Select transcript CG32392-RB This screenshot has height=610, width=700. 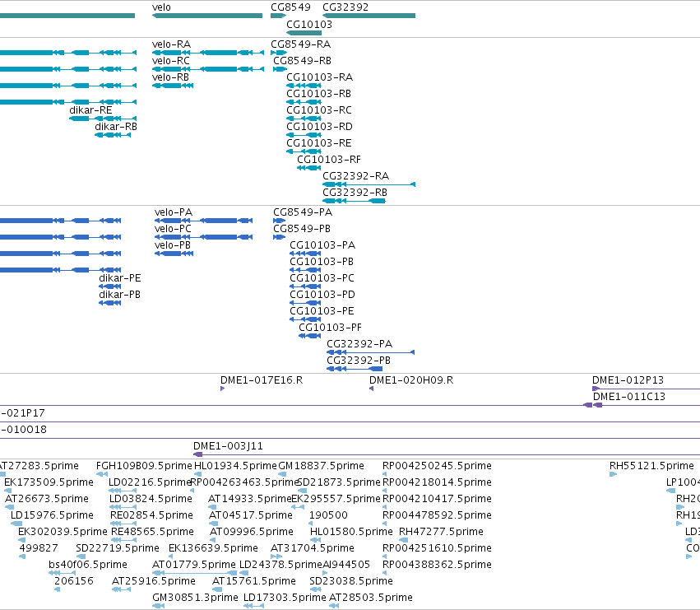pos(355,193)
